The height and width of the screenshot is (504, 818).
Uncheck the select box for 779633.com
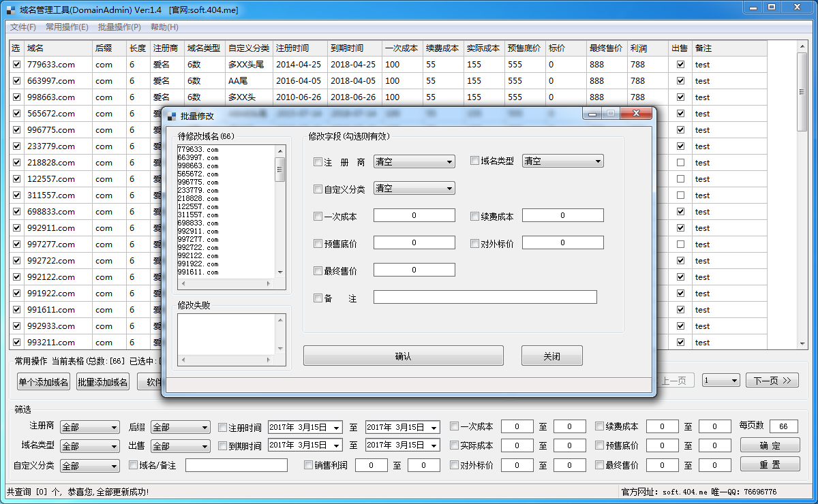click(x=16, y=65)
